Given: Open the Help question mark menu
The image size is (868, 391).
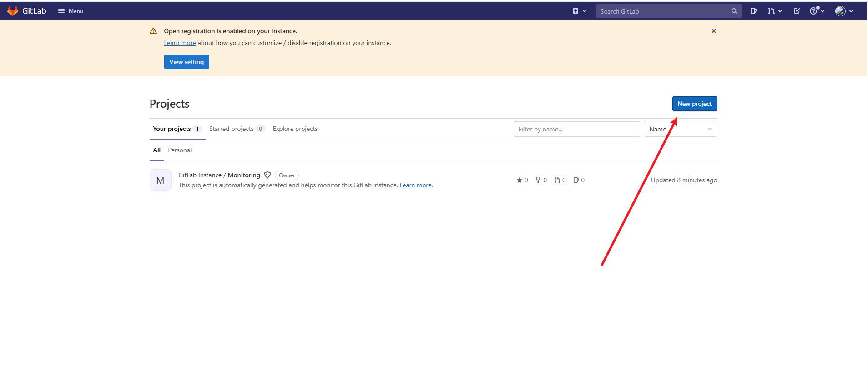Looking at the screenshot, I should tap(817, 11).
